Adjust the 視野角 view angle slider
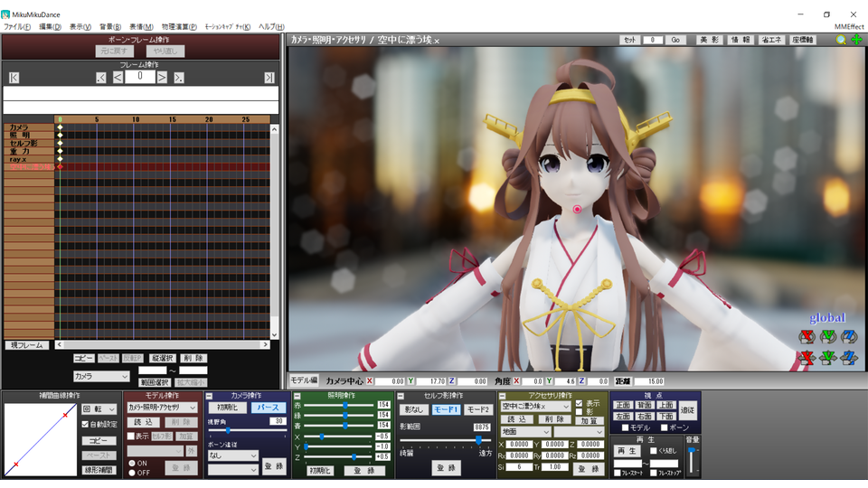 click(x=246, y=430)
